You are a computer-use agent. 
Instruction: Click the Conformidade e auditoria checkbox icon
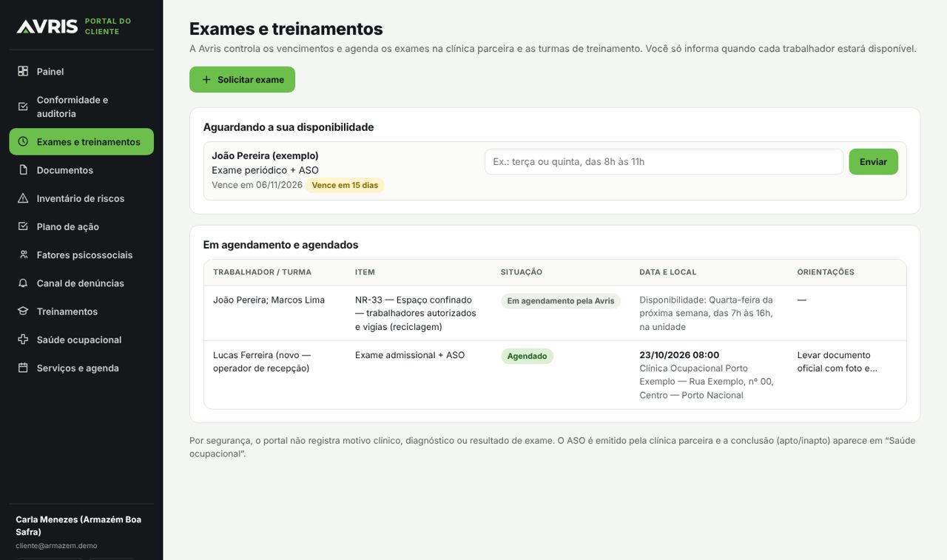[23, 107]
